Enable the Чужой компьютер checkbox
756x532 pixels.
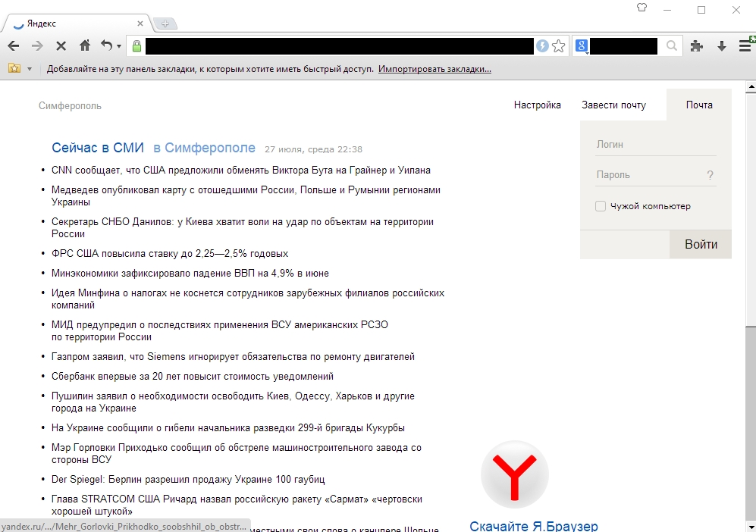[x=601, y=206]
